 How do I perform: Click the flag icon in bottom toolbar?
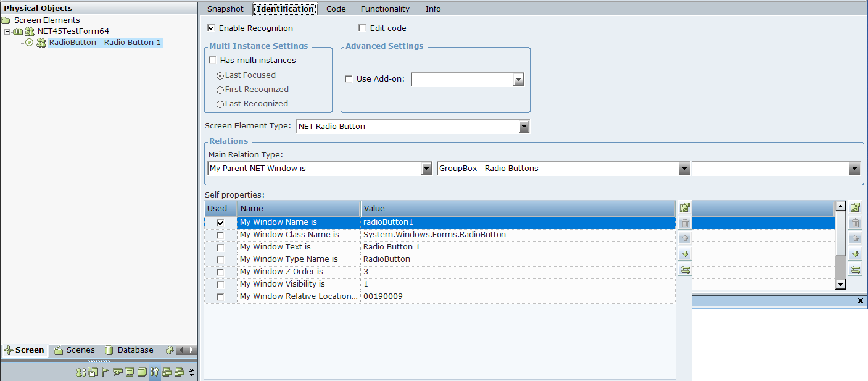point(105,372)
